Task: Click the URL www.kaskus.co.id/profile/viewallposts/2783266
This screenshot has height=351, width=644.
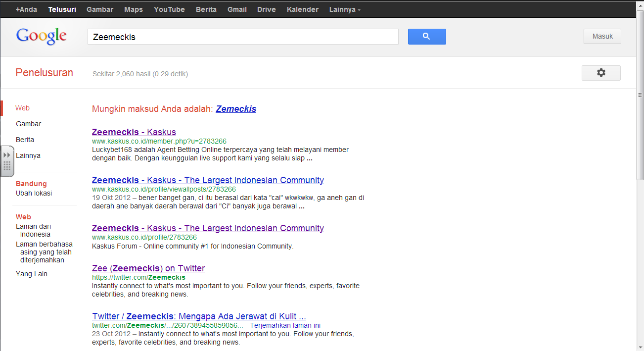Action: (164, 189)
